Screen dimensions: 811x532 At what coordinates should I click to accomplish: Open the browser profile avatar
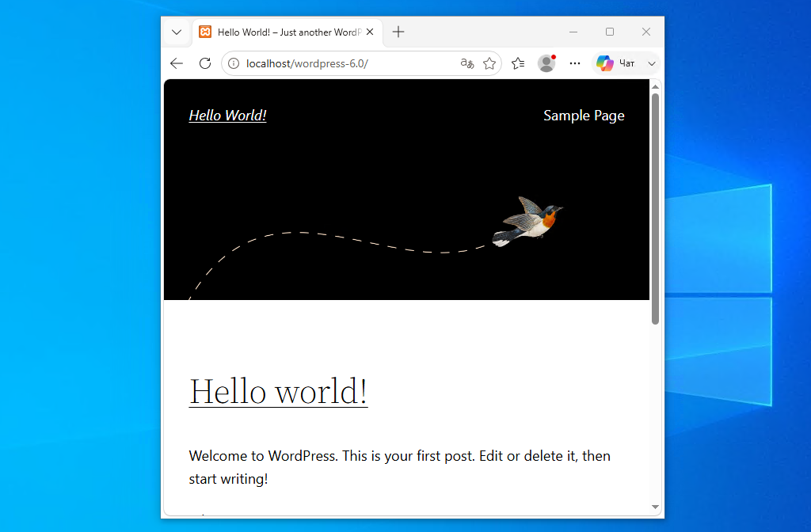[546, 63]
